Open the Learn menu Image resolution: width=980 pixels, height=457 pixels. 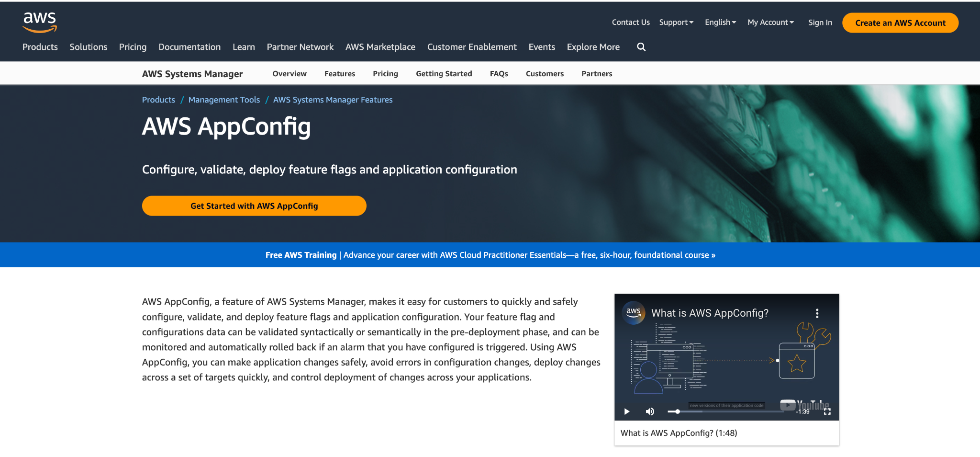[x=244, y=47]
